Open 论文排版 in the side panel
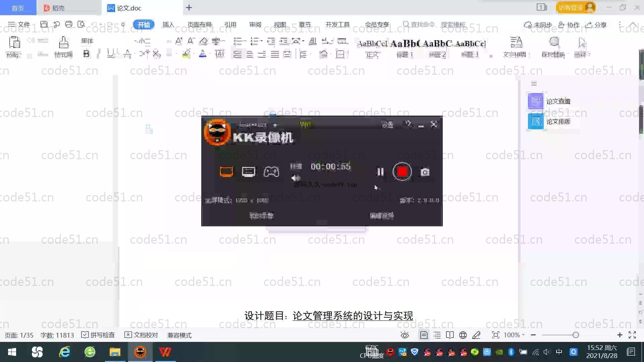This screenshot has width=644, height=362. click(549, 121)
